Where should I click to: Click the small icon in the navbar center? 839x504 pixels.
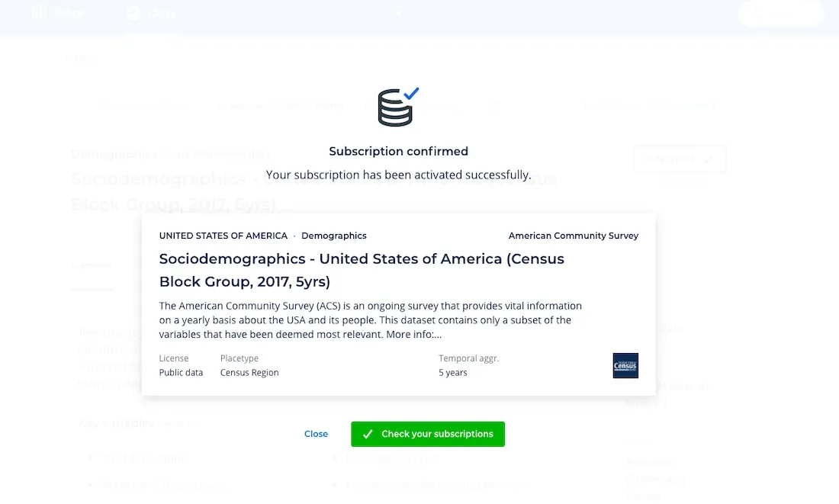coord(397,13)
